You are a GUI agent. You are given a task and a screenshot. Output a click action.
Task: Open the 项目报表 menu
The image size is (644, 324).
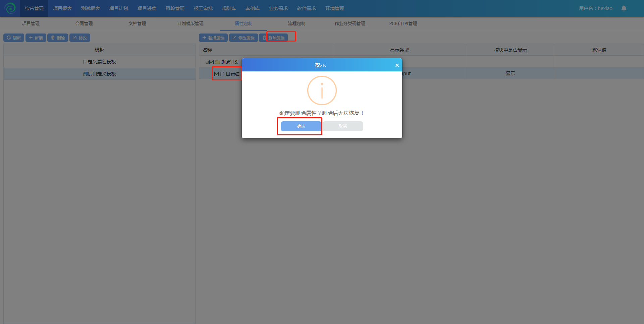(x=62, y=8)
